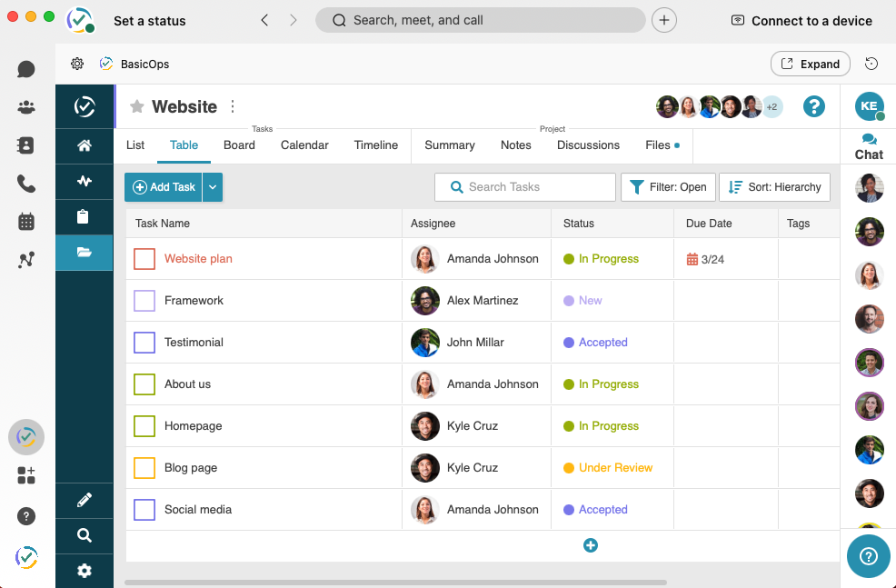Switch to the Board tab
This screenshot has height=588, width=896.
click(x=238, y=145)
